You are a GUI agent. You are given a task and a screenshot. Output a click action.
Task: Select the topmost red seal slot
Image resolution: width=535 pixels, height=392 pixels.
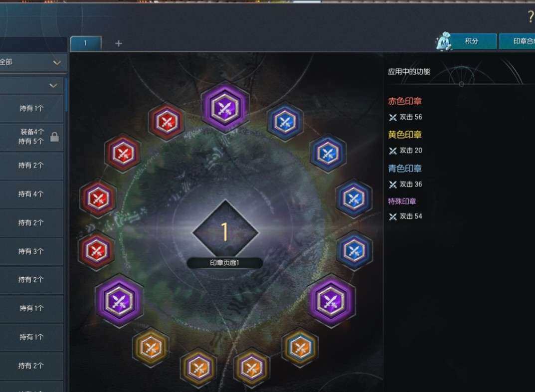167,122
